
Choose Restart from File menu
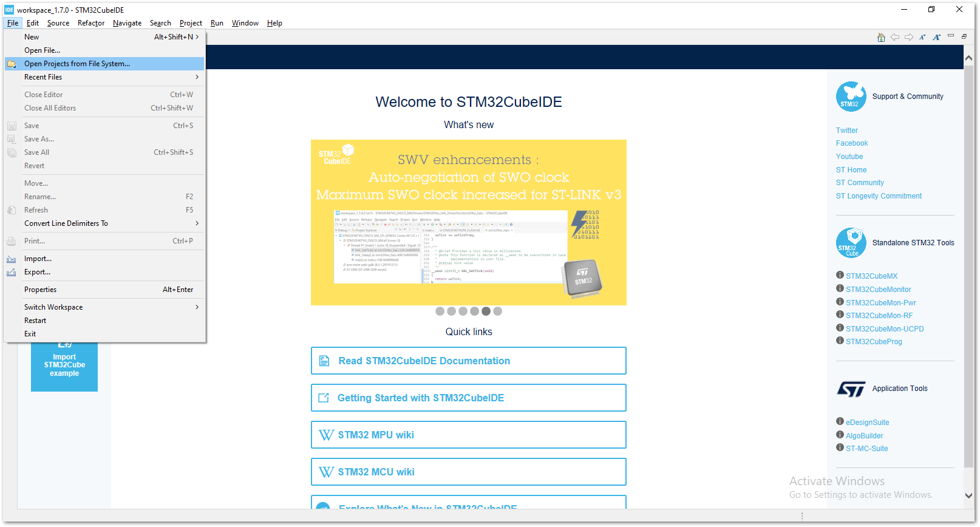click(x=104, y=321)
